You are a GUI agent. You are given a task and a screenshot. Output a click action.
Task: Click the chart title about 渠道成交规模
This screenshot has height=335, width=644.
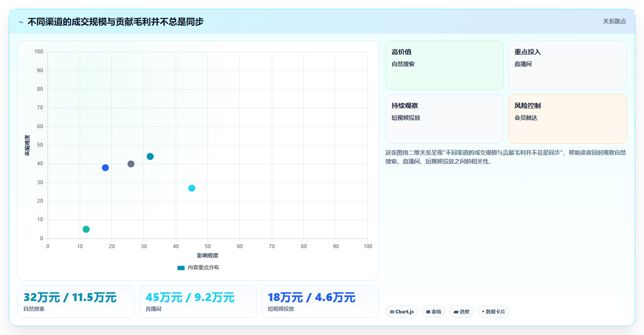tap(115, 22)
